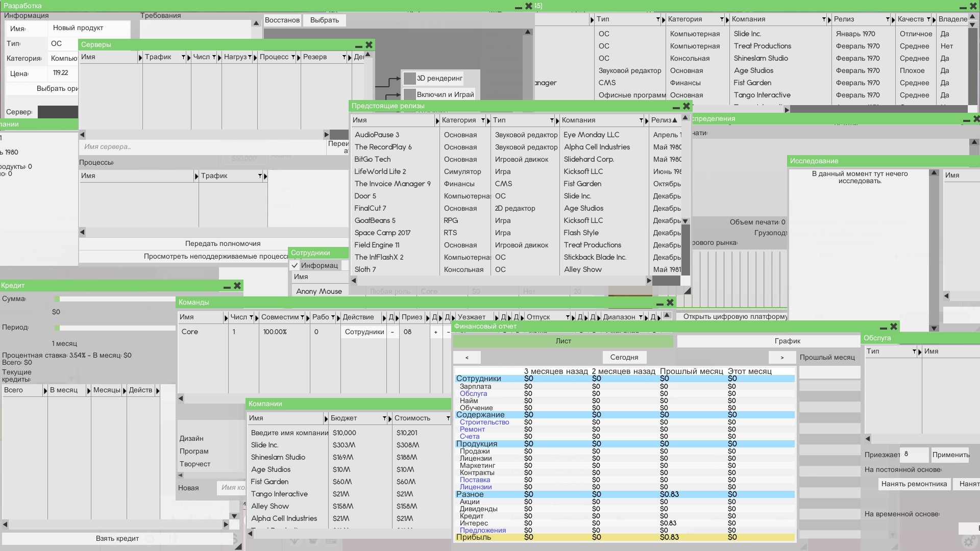The height and width of the screenshot is (551, 980).
Task: Filter Тип column in Обслуга window
Action: pyautogui.click(x=914, y=352)
